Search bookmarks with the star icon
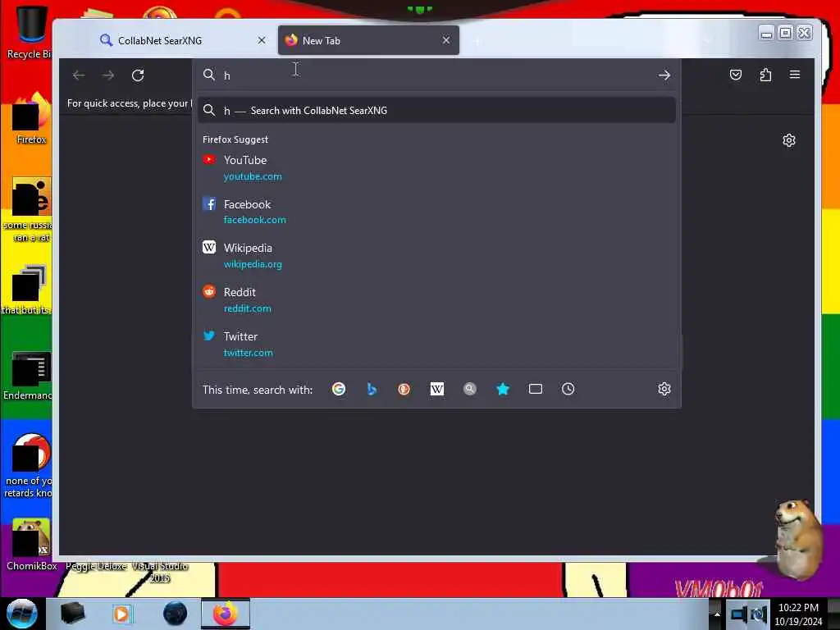Screen dimensions: 840x630 503,389
